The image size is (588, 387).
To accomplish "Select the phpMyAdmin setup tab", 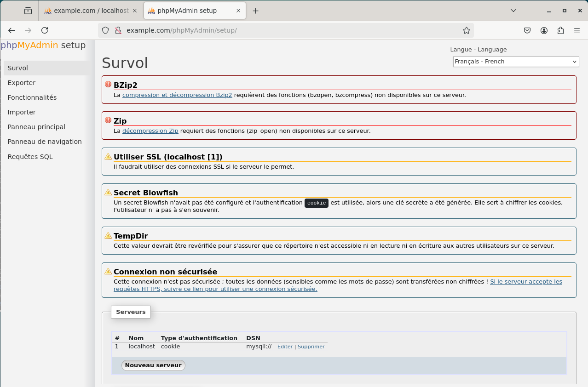I will tap(195, 11).
